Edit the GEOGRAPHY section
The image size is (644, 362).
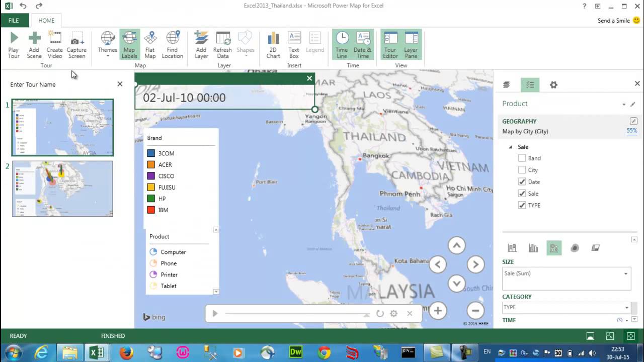coord(633,121)
